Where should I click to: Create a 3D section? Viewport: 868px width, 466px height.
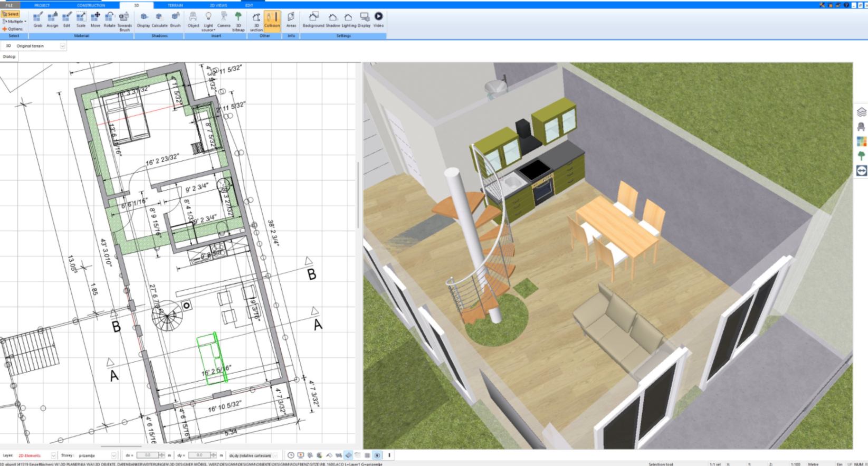pos(256,21)
